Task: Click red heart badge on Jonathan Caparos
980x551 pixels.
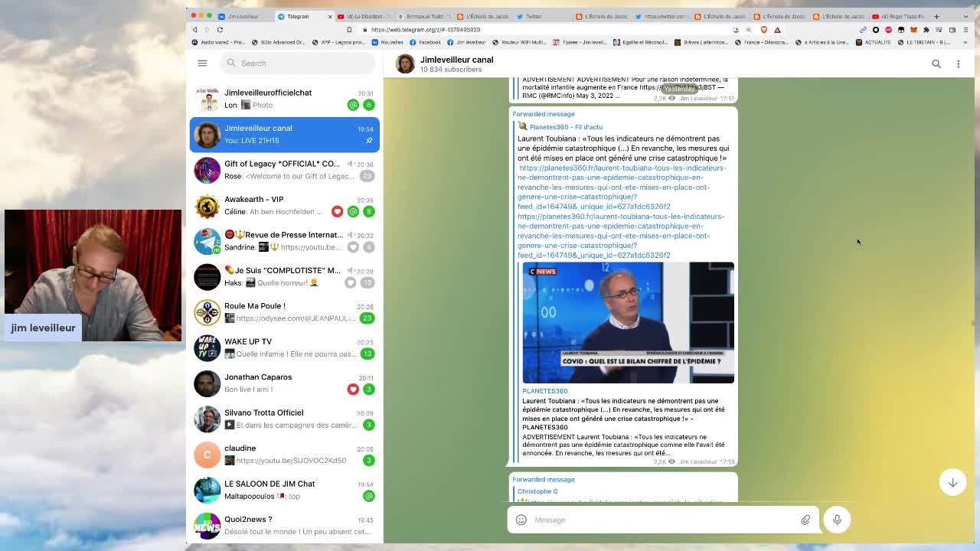Action: click(353, 390)
